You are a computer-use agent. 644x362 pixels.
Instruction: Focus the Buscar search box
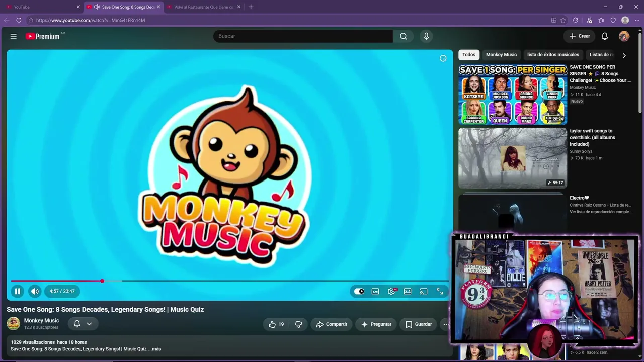pos(303,36)
